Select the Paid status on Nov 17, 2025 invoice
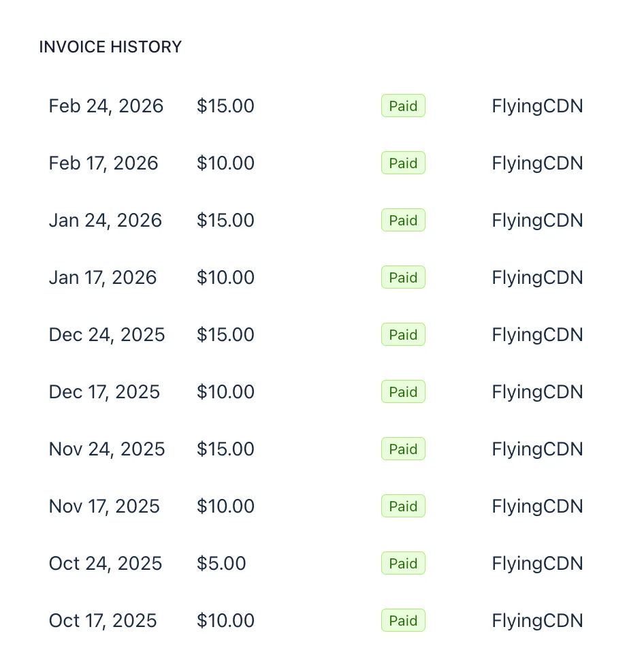The height and width of the screenshot is (659, 644). coord(403,507)
